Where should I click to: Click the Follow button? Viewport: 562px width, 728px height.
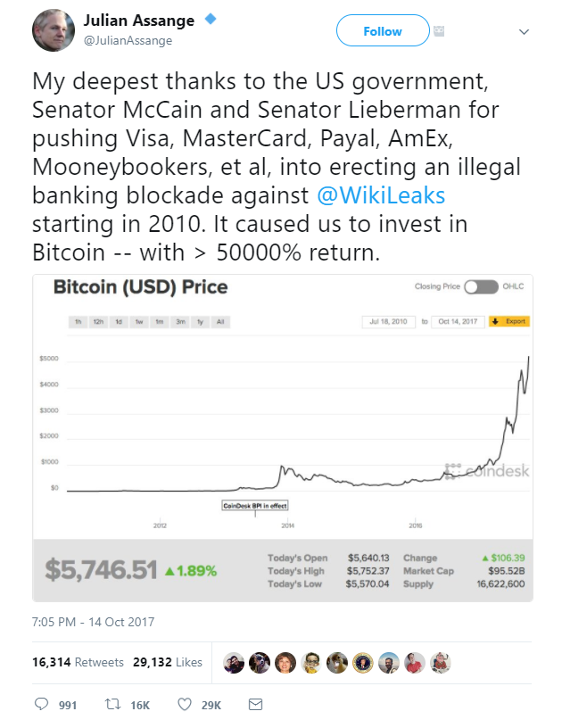pos(383,31)
